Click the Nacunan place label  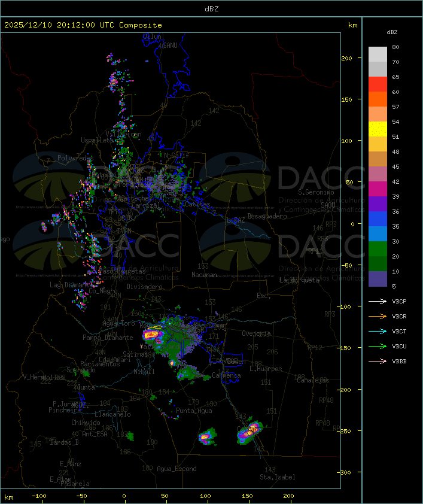click(x=204, y=275)
